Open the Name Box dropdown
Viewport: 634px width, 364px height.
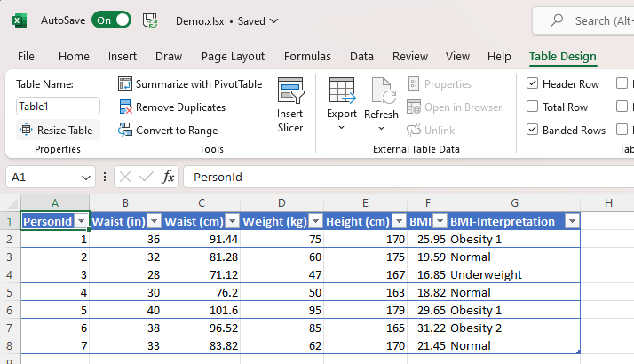coord(85,178)
